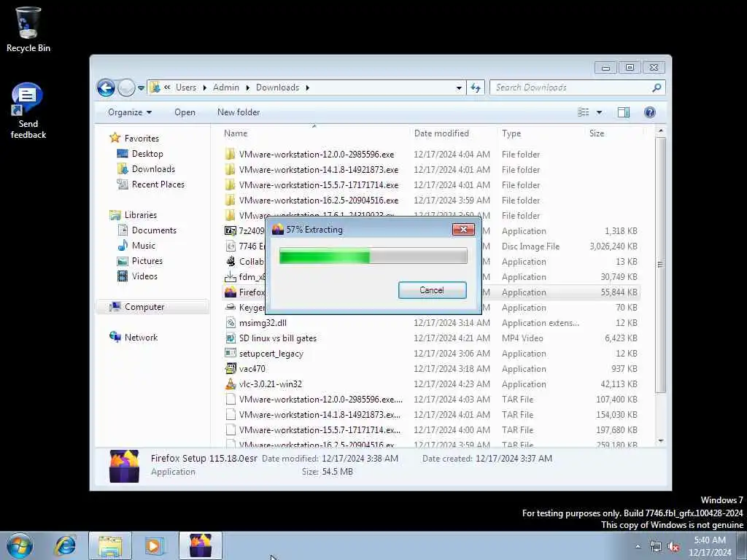Go back with the Explorer Back arrow
This screenshot has height=560, width=747.
106,87
